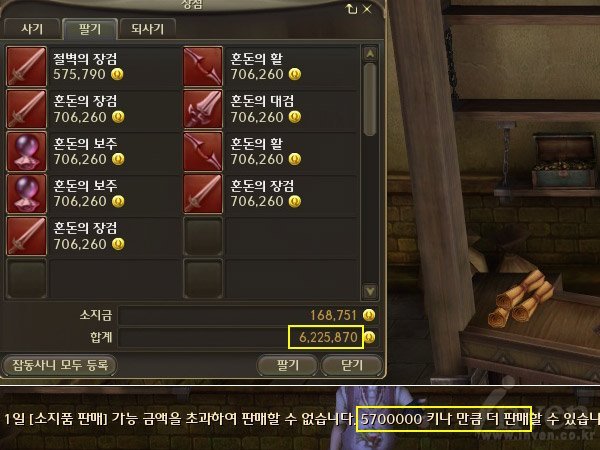Select the 팔기 (Sell) tab
The image size is (600, 450).
(90, 29)
